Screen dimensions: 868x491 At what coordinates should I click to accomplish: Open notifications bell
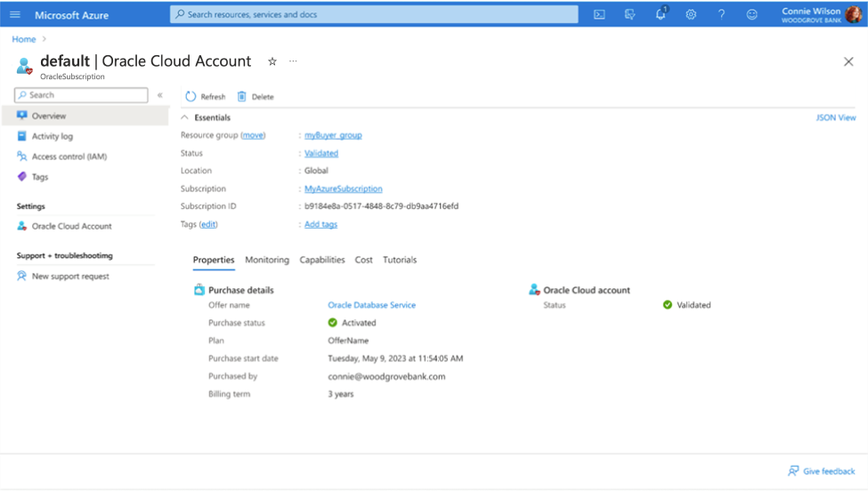(661, 14)
